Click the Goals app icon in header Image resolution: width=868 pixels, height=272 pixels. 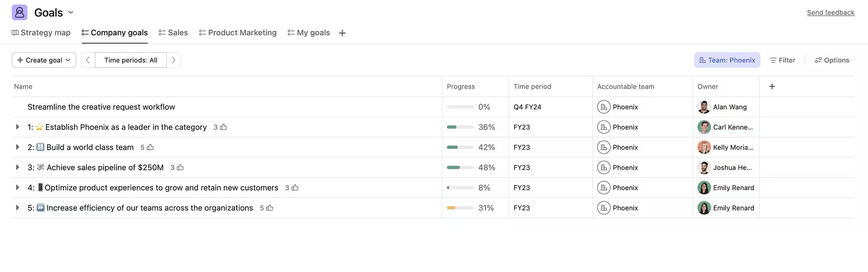point(20,12)
